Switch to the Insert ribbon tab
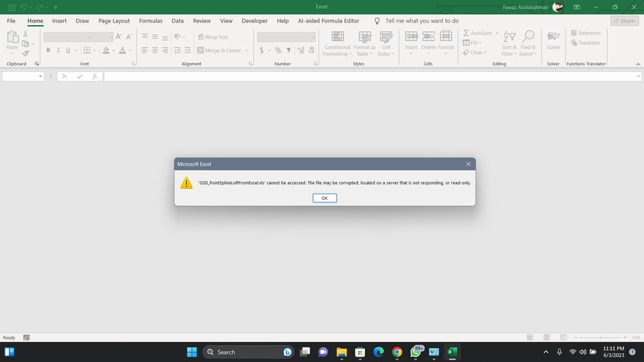The height and width of the screenshot is (362, 644). click(59, 21)
